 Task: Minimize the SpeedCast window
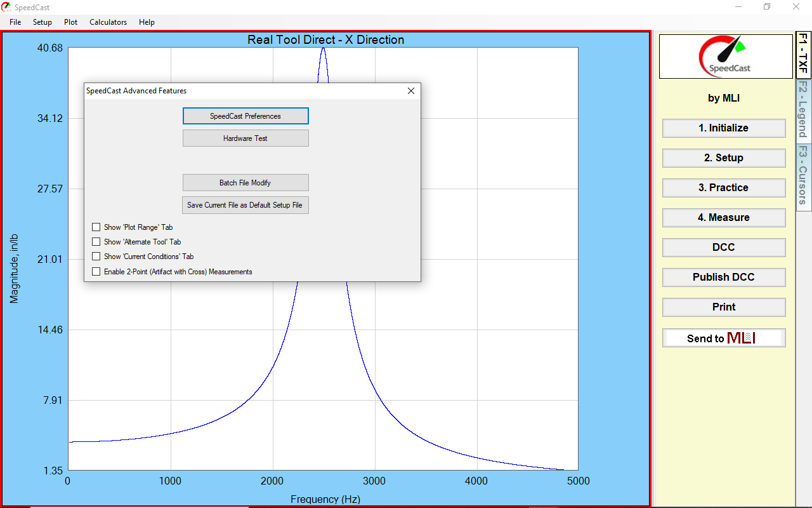click(x=738, y=7)
